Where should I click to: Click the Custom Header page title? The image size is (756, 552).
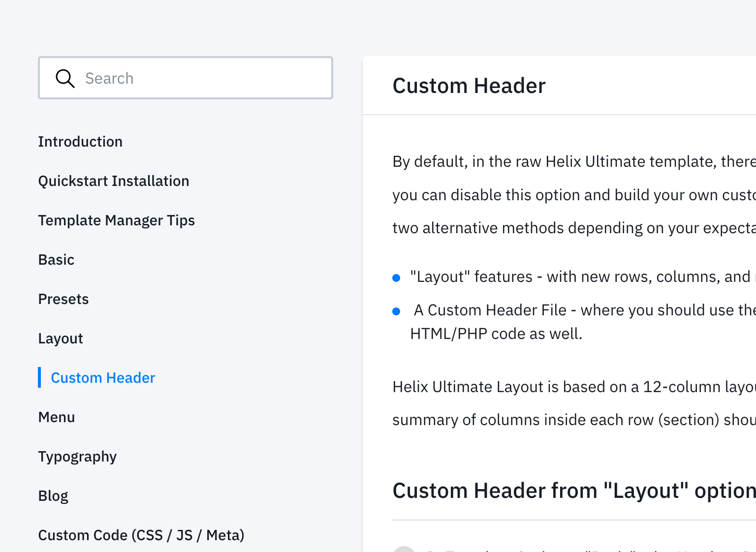tap(469, 85)
